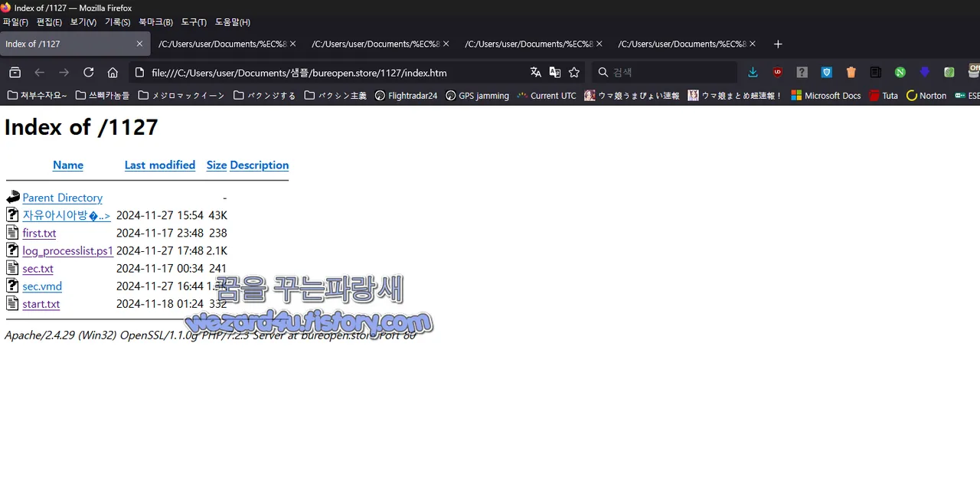Open the Parent Directory link
The width and height of the screenshot is (980, 497).
62,198
